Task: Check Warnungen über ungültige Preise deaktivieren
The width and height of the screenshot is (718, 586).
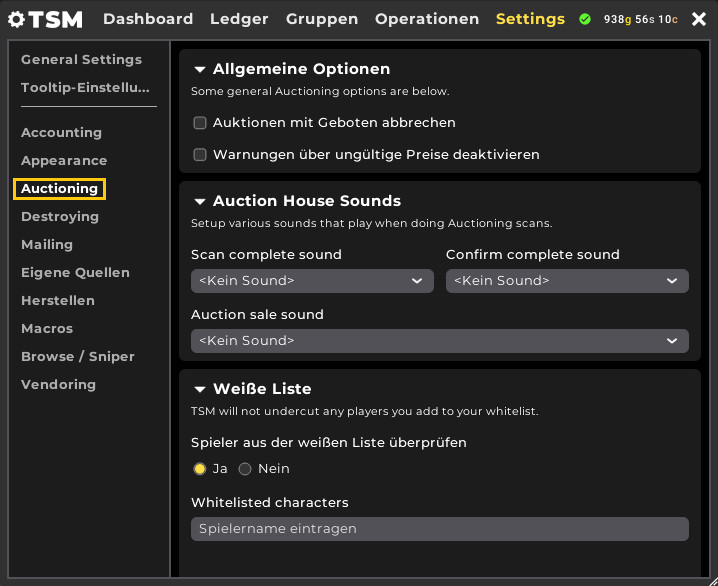Action: (x=200, y=155)
